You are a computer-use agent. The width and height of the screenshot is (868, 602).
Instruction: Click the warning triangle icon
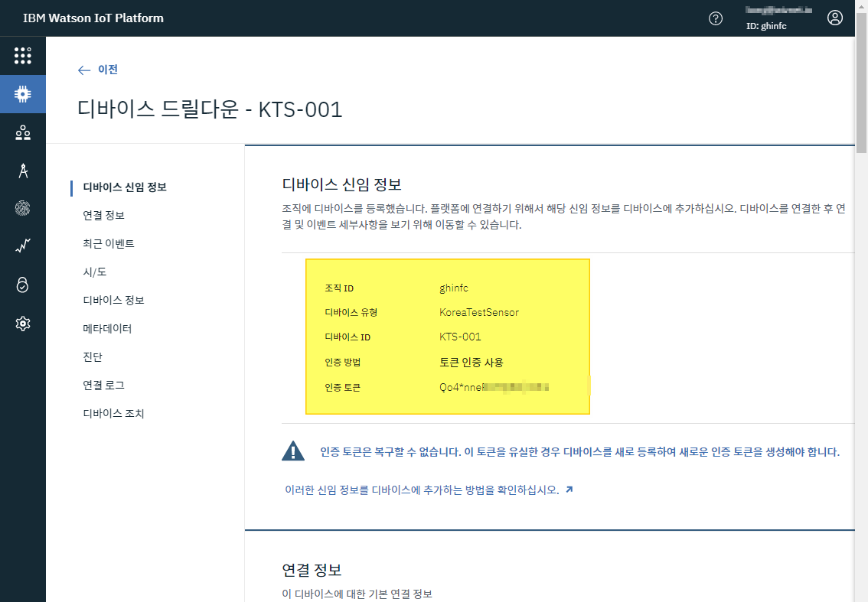tap(293, 451)
